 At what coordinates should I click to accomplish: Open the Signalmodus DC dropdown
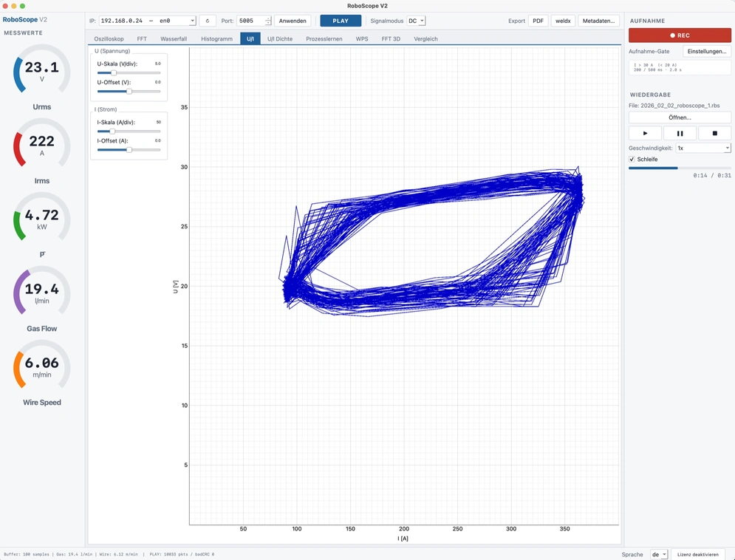[x=416, y=21]
